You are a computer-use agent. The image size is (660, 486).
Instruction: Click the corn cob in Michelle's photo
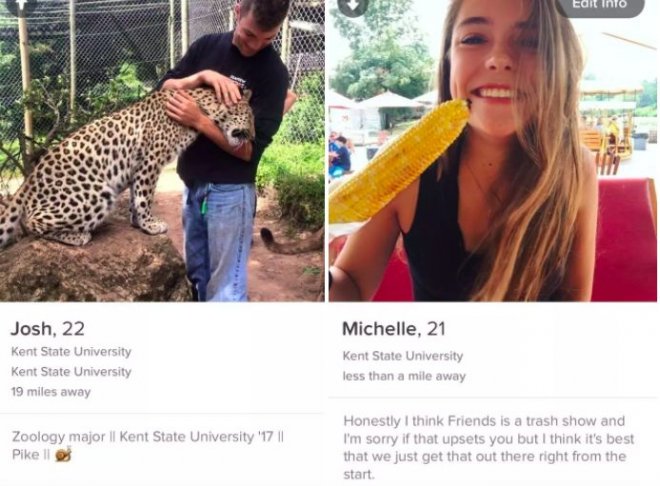point(398,162)
